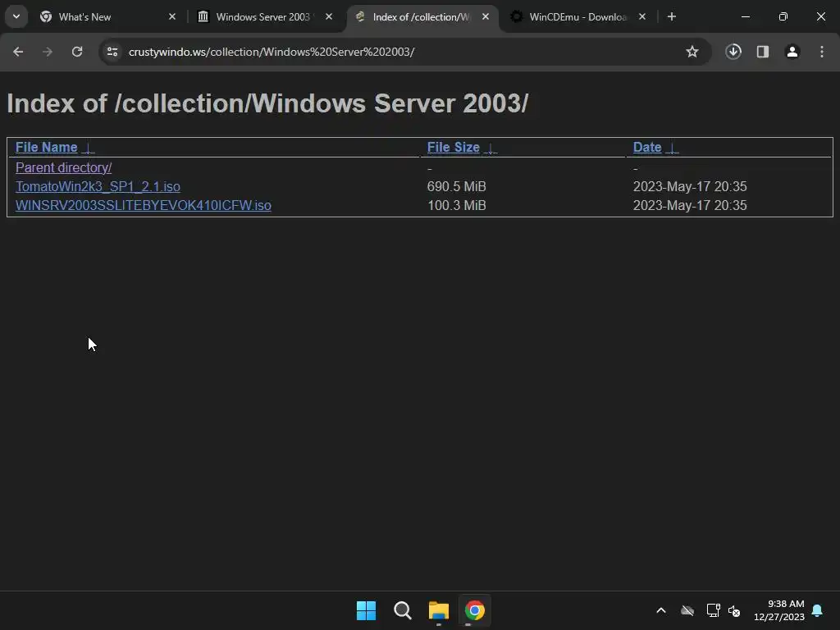Select the Index of /collection tab
Viewport: 840px width, 630px height.
point(421,16)
